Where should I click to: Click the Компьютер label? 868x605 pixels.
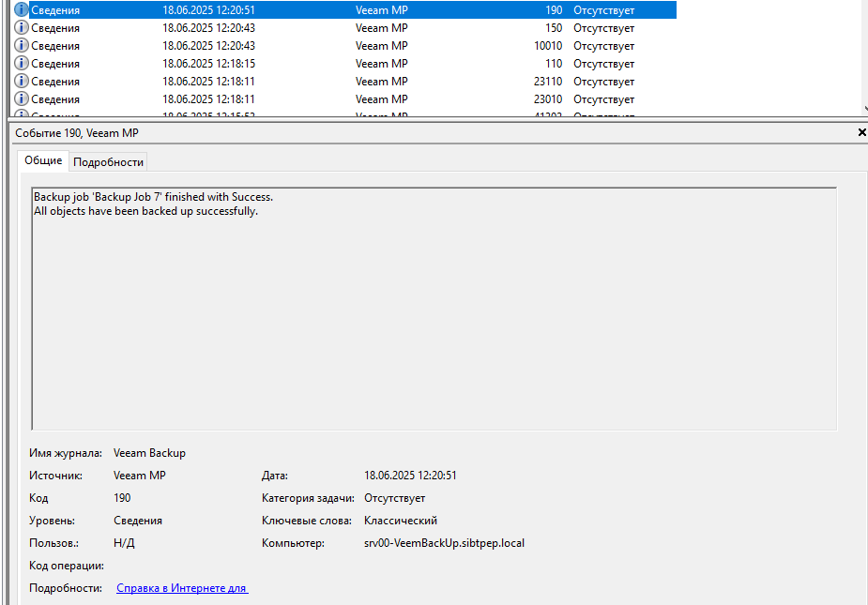(293, 543)
